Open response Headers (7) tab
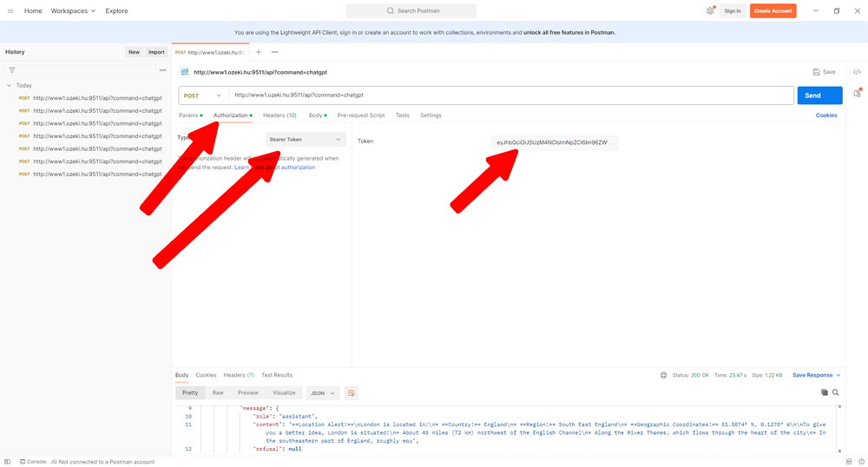 pos(239,375)
